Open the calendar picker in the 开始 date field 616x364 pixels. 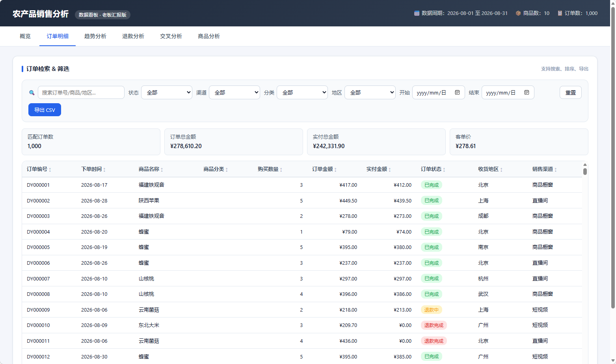click(x=457, y=93)
